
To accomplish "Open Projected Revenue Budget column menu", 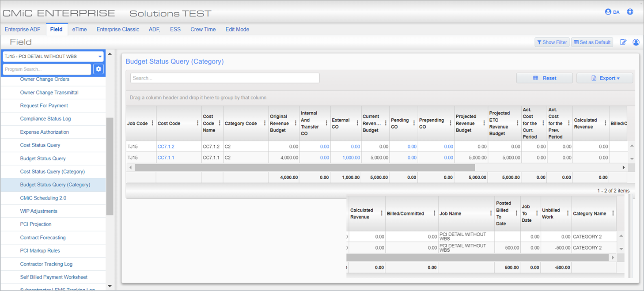I will [484, 123].
